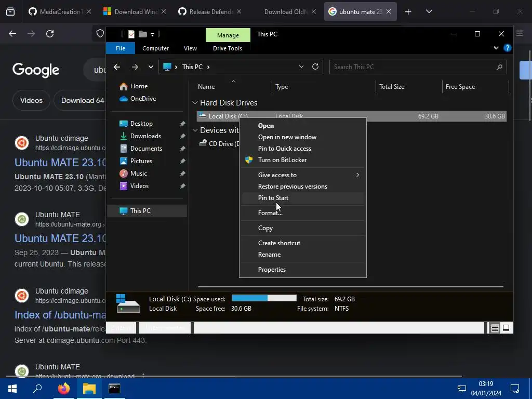The image size is (532, 399).
Task: Open a new Firefox tab with the plus button
Action: click(408, 11)
